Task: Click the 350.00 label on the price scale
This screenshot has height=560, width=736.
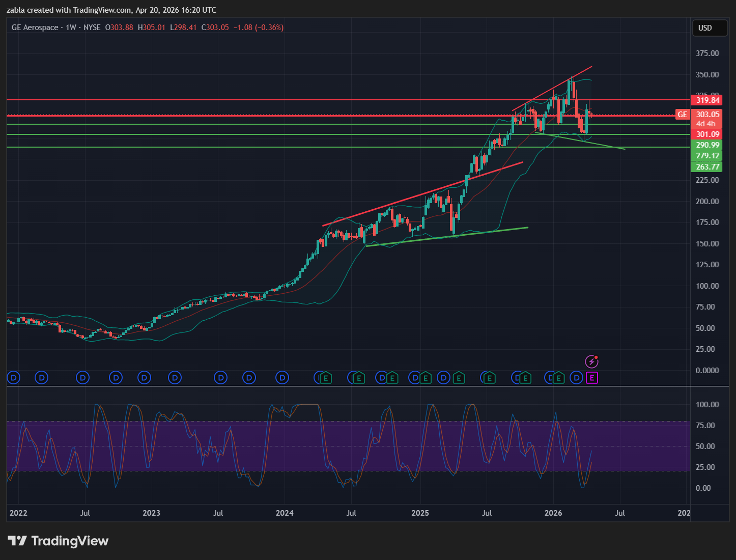Action: (x=707, y=75)
